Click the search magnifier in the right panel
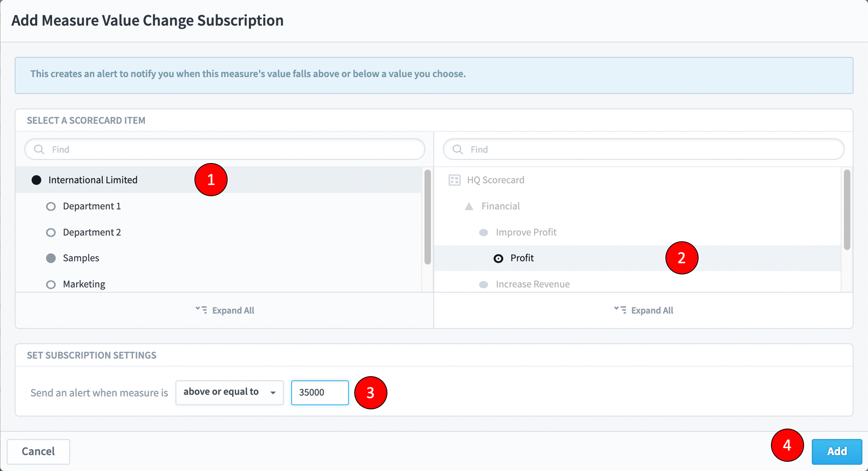Image resolution: width=868 pixels, height=471 pixels. 457,149
